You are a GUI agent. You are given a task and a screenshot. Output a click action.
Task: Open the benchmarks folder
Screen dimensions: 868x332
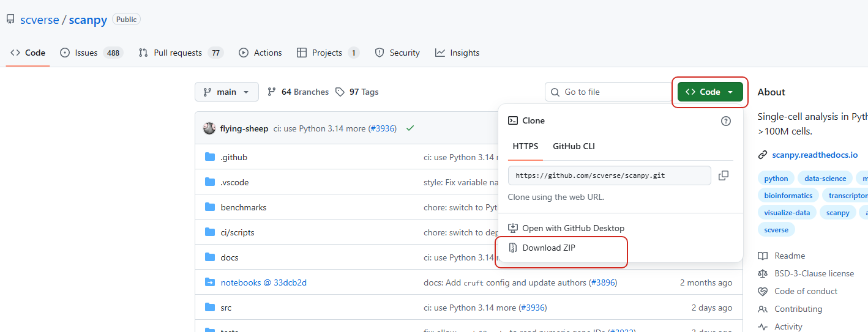click(244, 207)
